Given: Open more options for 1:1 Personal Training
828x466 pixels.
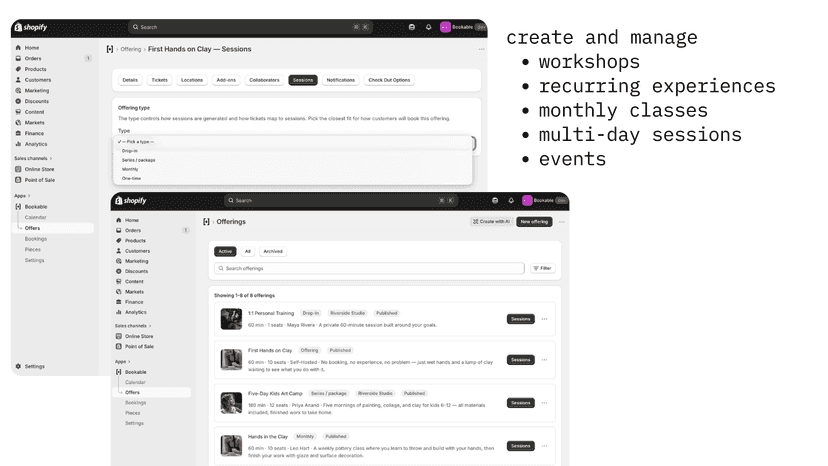Looking at the screenshot, I should point(544,319).
